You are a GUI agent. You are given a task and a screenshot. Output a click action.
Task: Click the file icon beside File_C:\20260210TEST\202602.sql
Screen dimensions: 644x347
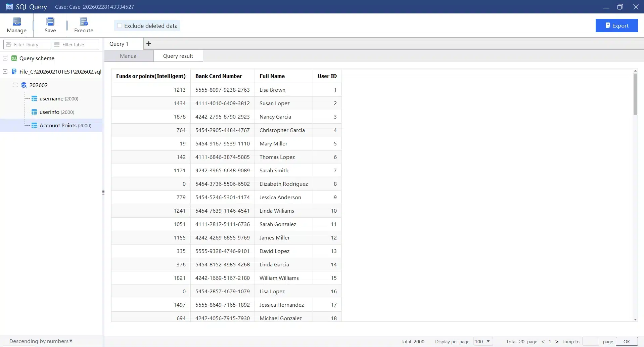coord(14,72)
